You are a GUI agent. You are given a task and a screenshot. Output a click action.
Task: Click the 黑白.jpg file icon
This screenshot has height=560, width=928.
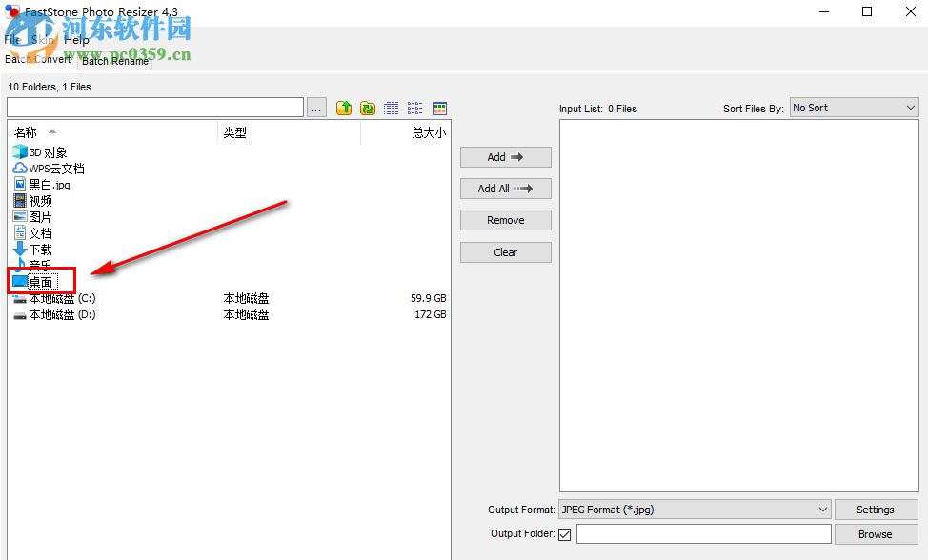[x=20, y=185]
